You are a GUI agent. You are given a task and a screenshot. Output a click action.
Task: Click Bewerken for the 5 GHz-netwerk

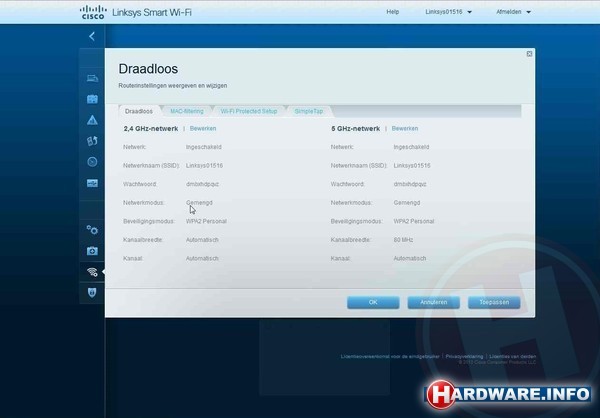click(x=405, y=129)
